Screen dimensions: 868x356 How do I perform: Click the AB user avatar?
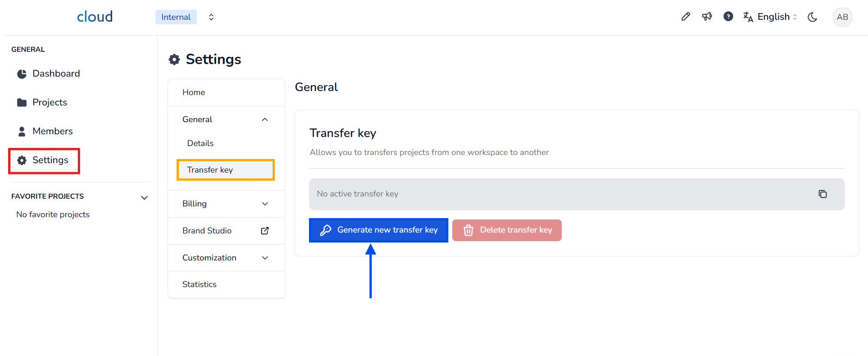pyautogui.click(x=842, y=17)
